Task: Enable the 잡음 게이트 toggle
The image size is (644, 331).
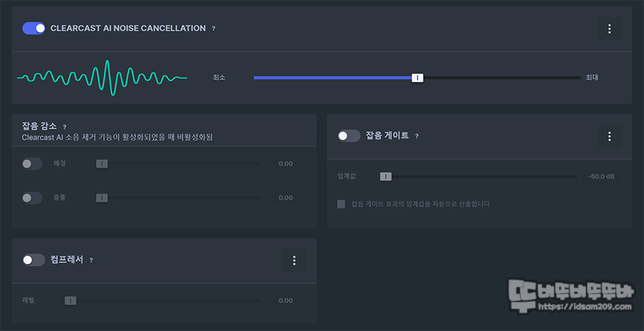Action: 348,136
